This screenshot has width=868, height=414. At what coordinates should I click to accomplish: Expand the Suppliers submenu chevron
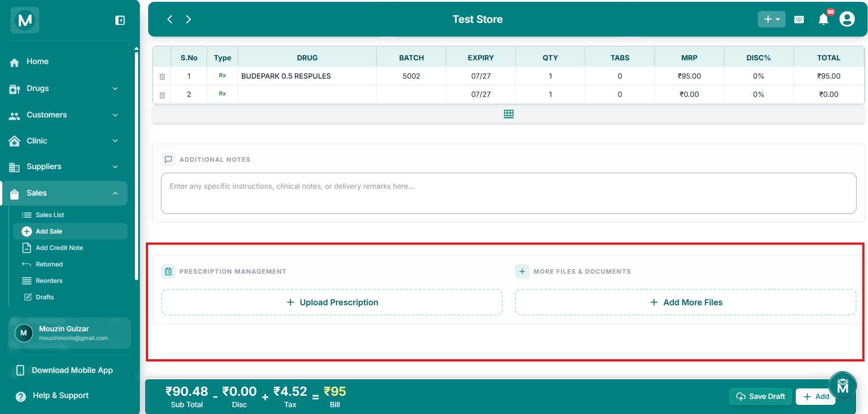click(115, 167)
